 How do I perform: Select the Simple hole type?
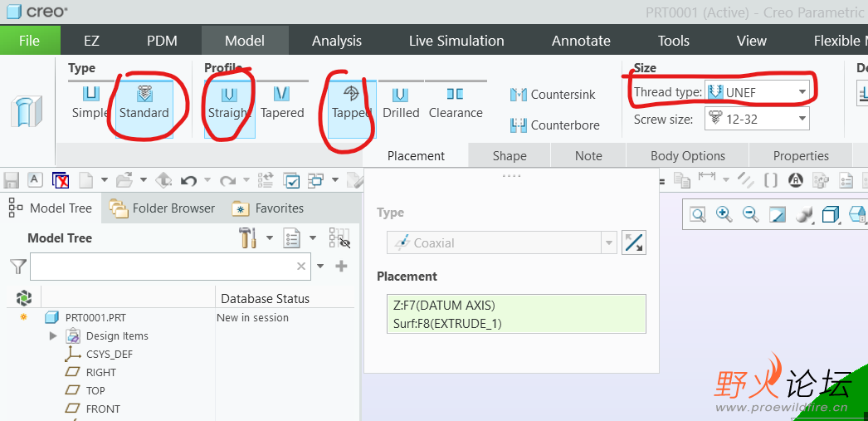point(90,102)
